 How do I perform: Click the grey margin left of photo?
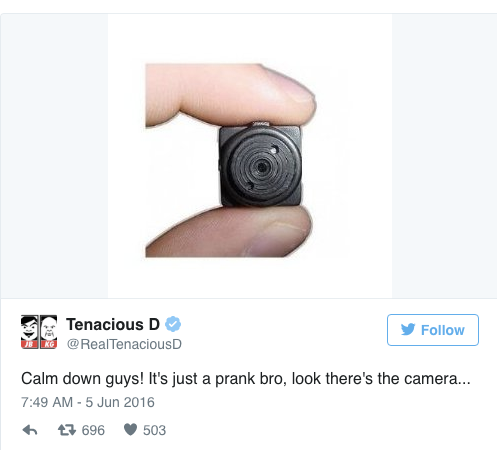(54, 156)
